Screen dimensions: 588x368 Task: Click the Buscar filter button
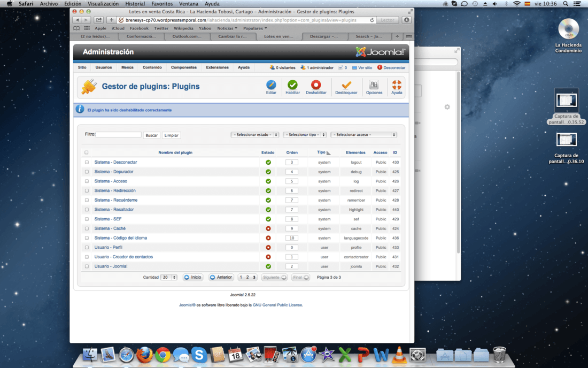151,135
